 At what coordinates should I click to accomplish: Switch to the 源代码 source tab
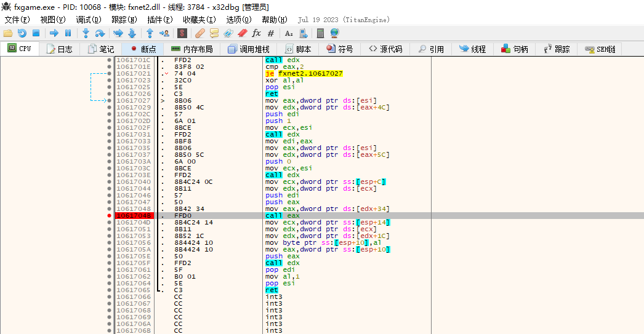click(x=385, y=49)
